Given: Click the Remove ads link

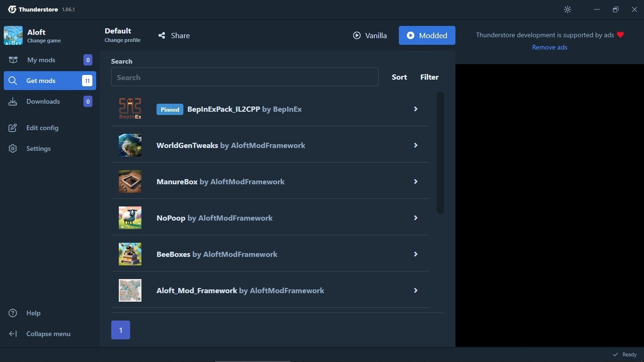Looking at the screenshot, I should (550, 47).
